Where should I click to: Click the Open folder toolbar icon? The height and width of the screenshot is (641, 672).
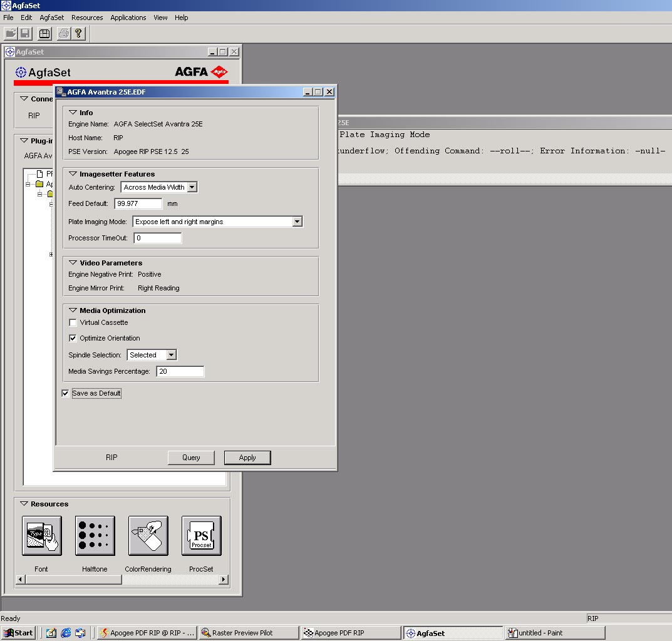coord(11,33)
